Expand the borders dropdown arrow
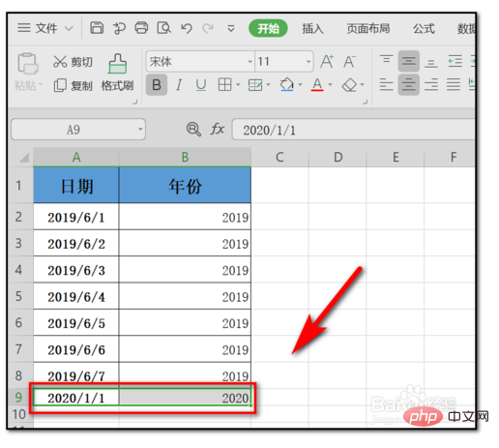 pyautogui.click(x=238, y=85)
